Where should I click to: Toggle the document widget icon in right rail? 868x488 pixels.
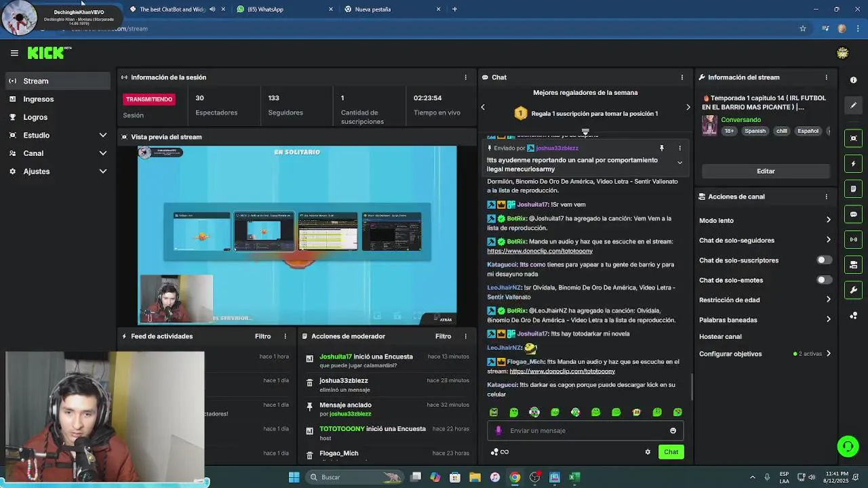point(853,189)
